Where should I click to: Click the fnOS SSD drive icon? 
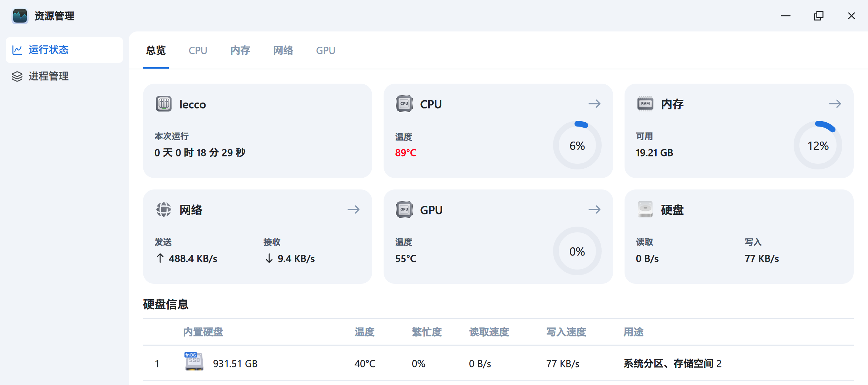pyautogui.click(x=194, y=362)
